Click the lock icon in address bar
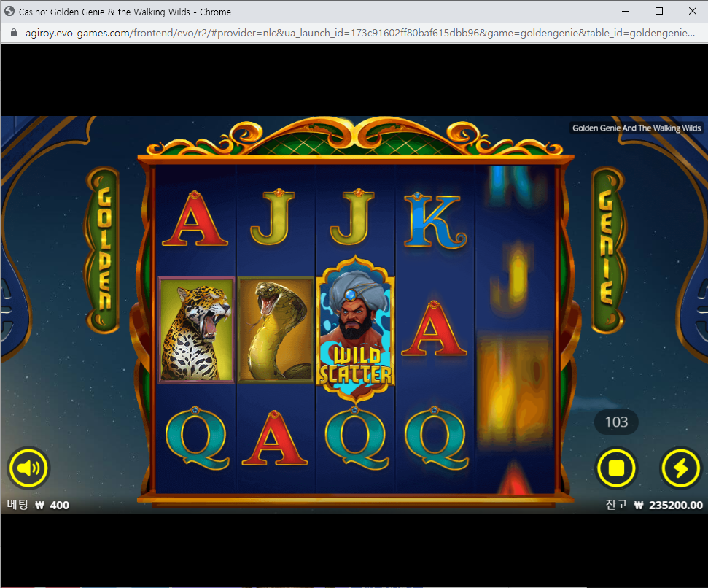This screenshot has height=588, width=708. click(14, 33)
